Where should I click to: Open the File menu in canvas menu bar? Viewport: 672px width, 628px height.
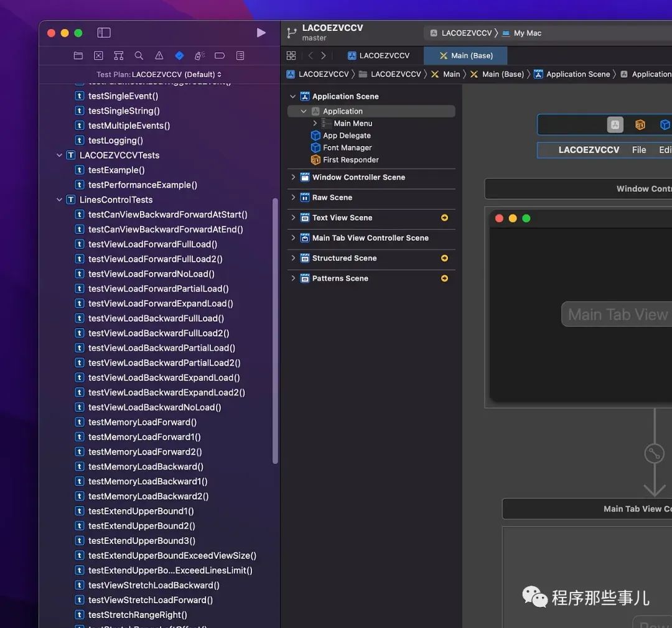click(638, 150)
